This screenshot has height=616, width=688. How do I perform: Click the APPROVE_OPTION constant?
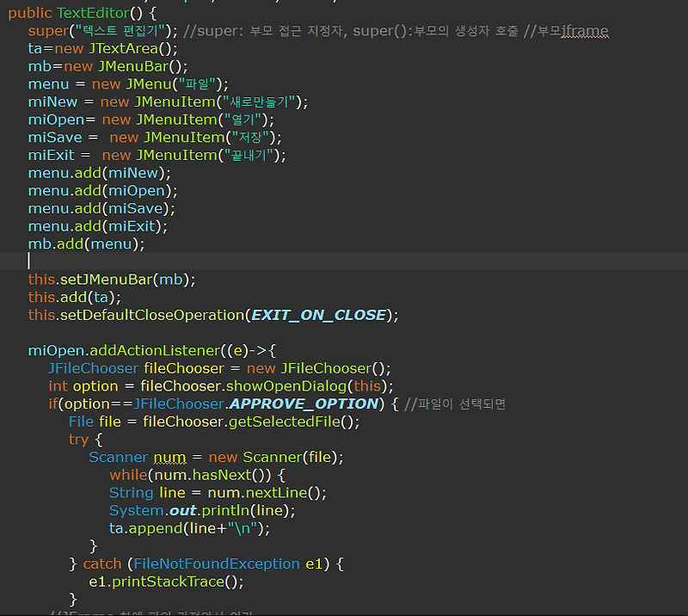304,404
